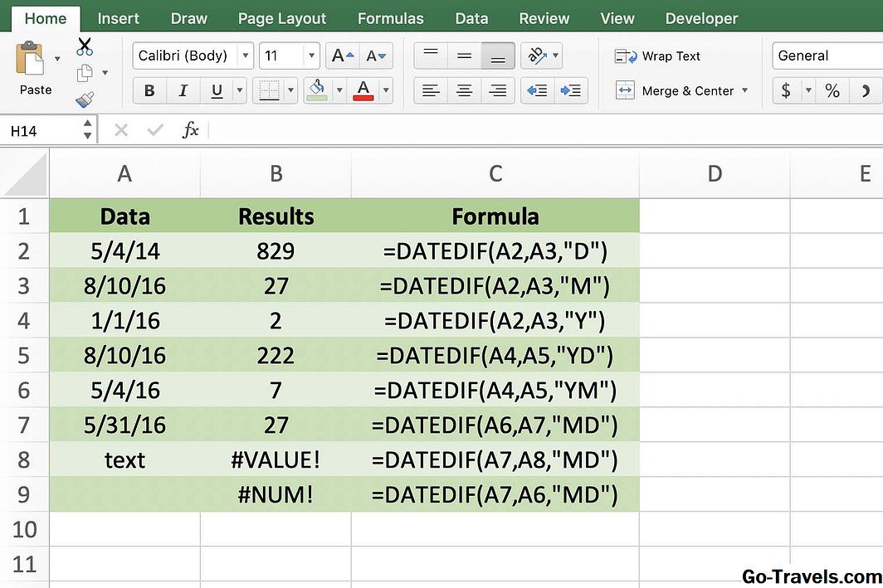The width and height of the screenshot is (883, 588).
Task: Apply the Percent style icon
Action: tap(832, 90)
